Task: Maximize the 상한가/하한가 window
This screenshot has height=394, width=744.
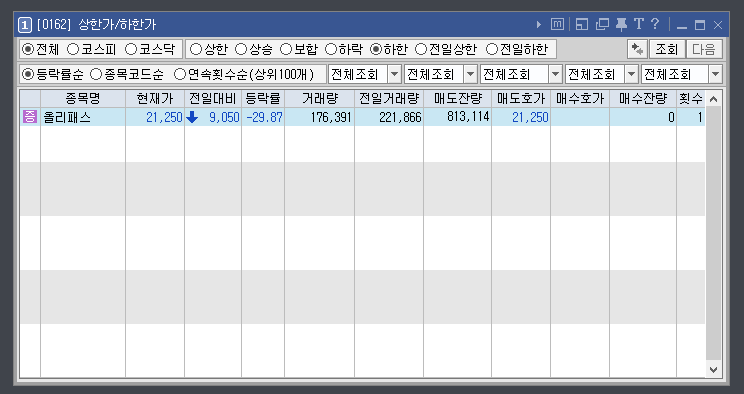Action: pos(700,25)
